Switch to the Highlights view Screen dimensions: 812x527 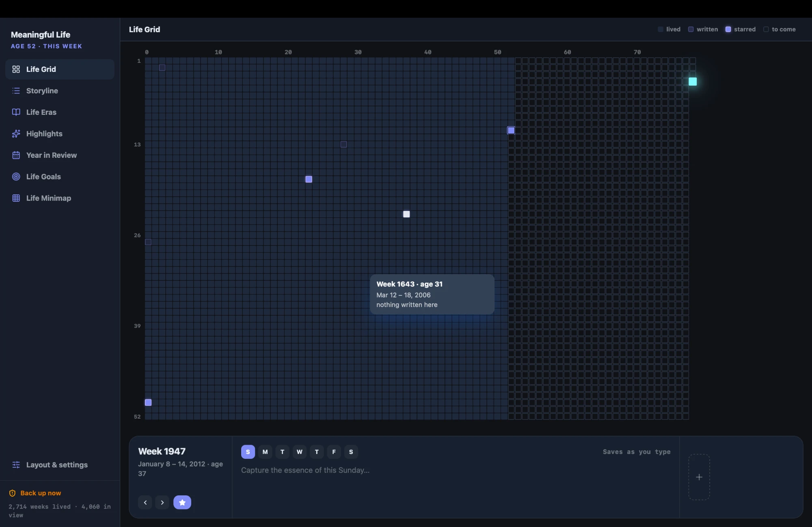(60, 134)
